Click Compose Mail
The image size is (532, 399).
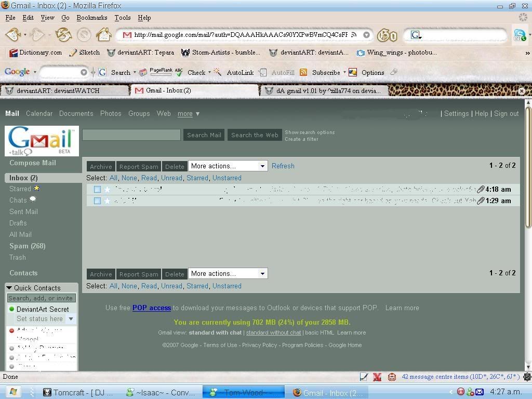(33, 163)
